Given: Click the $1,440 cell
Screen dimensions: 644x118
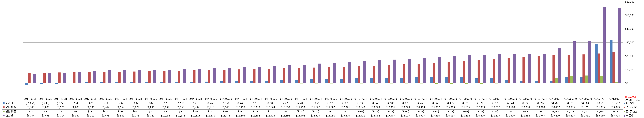Looking at the screenshot, I should [241, 103].
